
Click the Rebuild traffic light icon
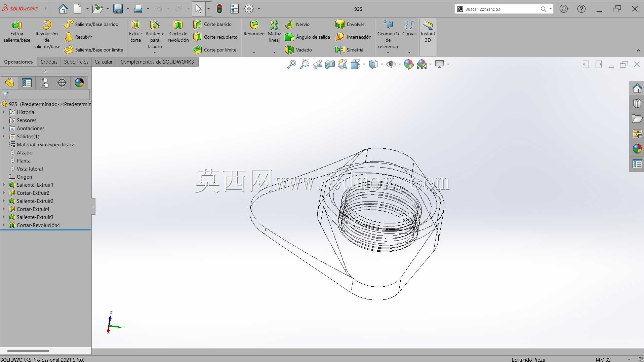point(219,9)
